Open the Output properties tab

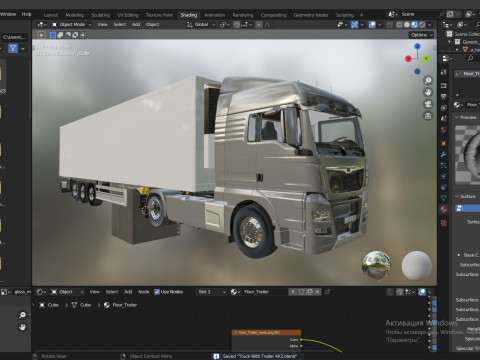pos(443,97)
